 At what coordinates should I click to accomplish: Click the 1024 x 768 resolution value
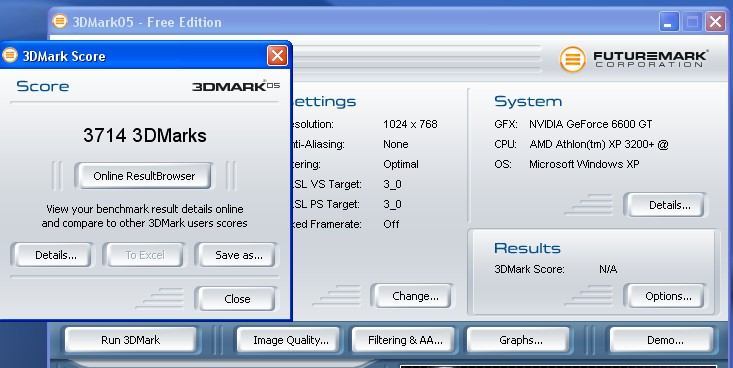click(410, 124)
